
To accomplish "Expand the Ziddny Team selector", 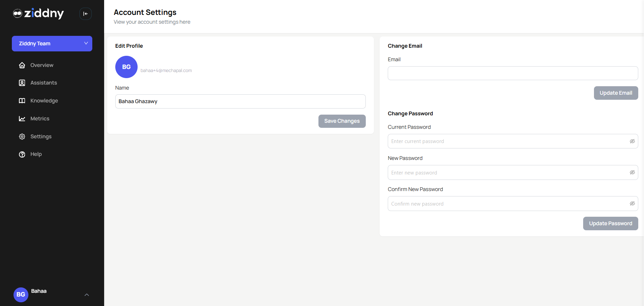I will pos(52,43).
